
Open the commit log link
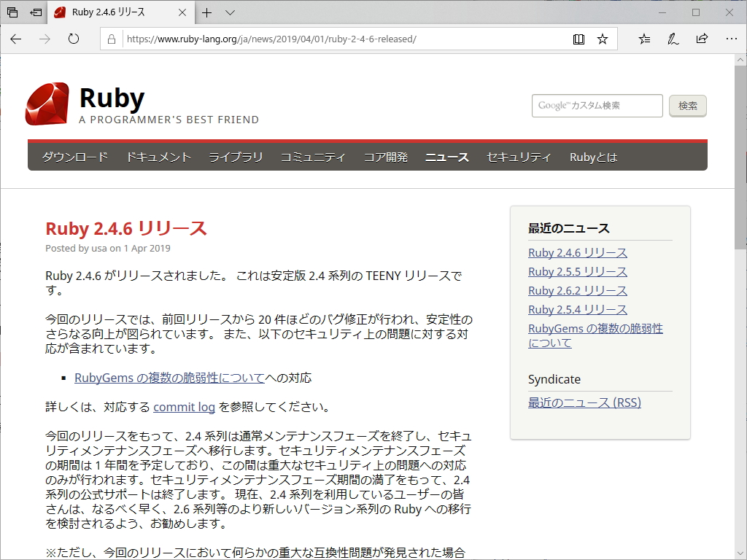(x=185, y=407)
